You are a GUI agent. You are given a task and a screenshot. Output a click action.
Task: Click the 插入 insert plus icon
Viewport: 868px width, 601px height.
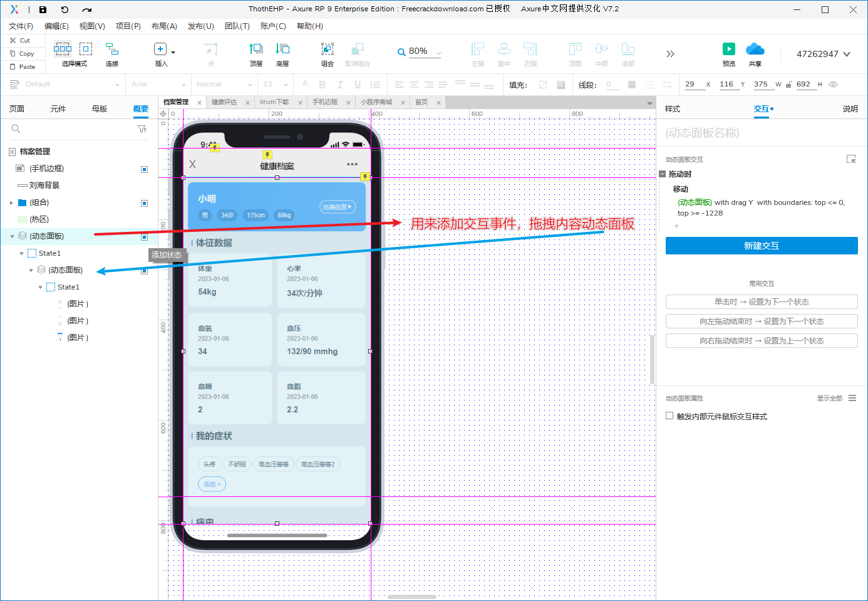point(160,49)
